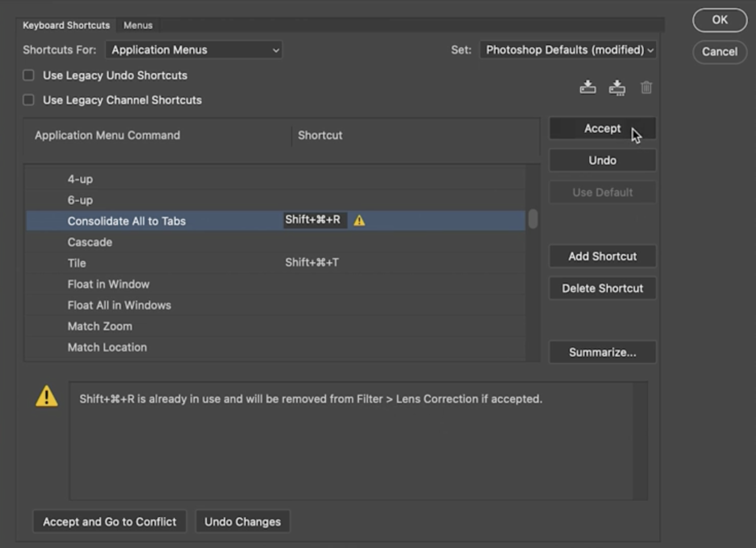Screen dimensions: 756x548
Task: Click the Accept button
Action: (602, 129)
